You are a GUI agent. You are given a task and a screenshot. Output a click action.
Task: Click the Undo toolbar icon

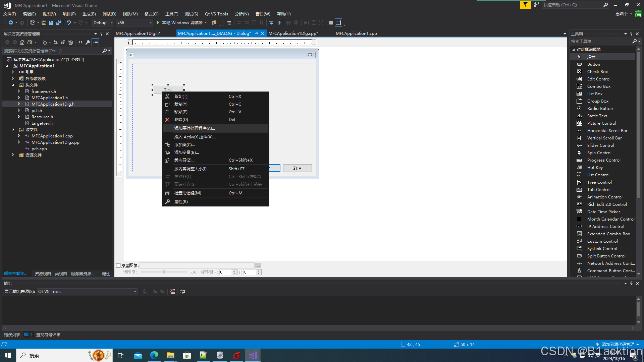(68, 23)
